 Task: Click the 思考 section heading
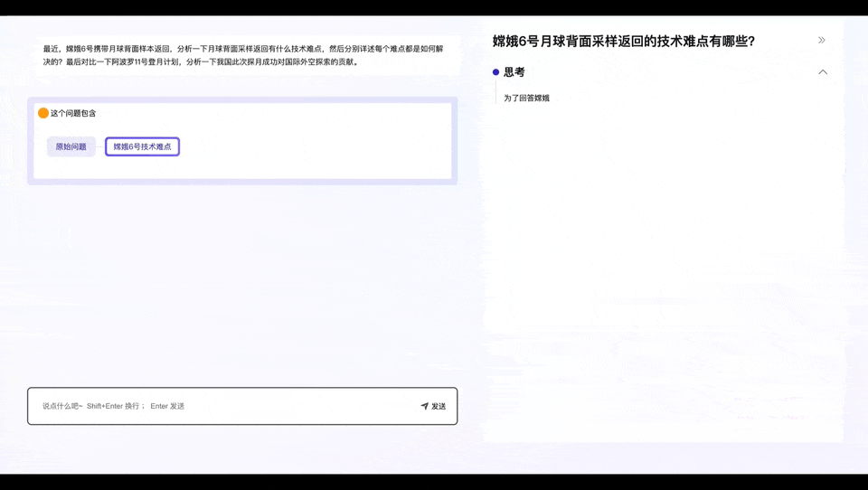click(514, 72)
